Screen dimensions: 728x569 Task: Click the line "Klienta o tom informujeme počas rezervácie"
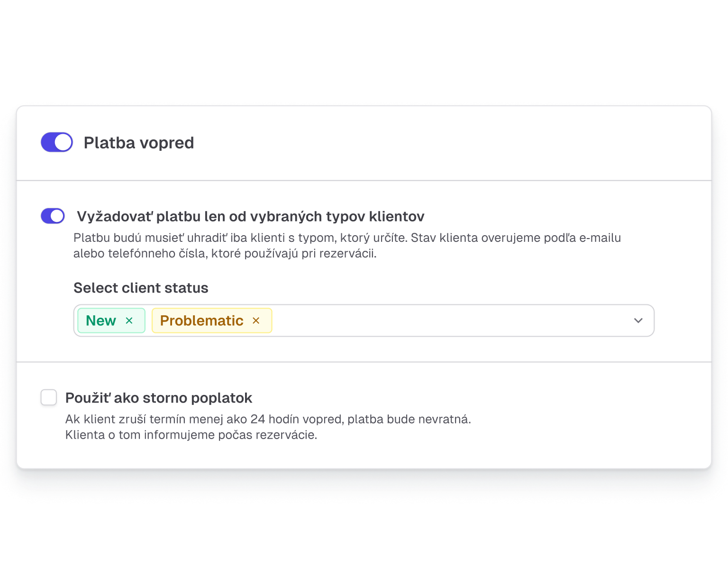point(191,435)
